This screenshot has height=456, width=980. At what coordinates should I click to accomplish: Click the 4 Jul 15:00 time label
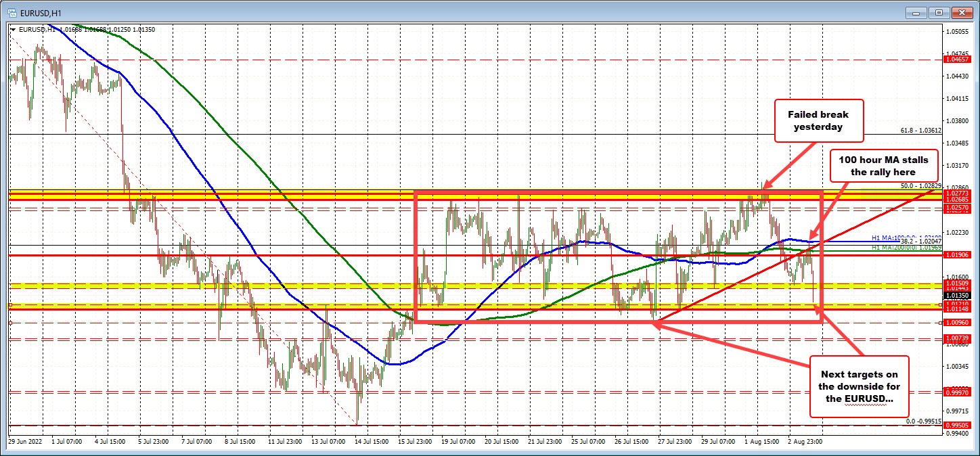110,441
